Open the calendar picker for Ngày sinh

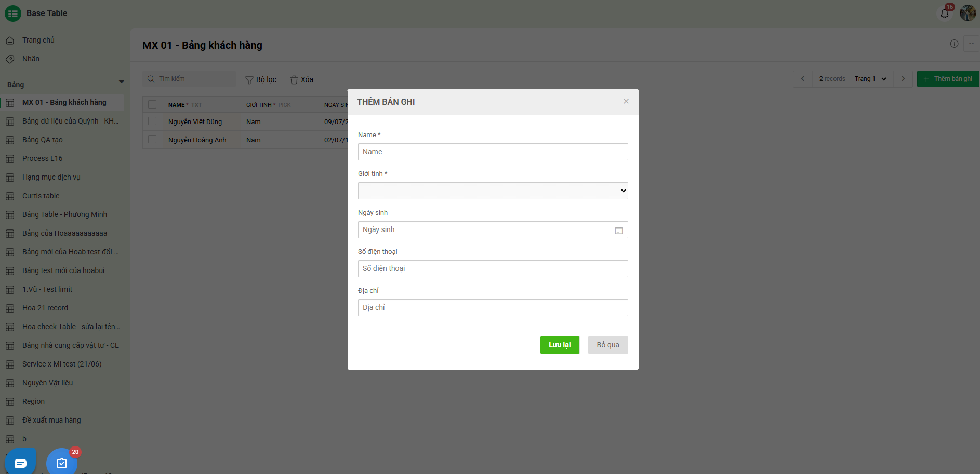pyautogui.click(x=618, y=230)
